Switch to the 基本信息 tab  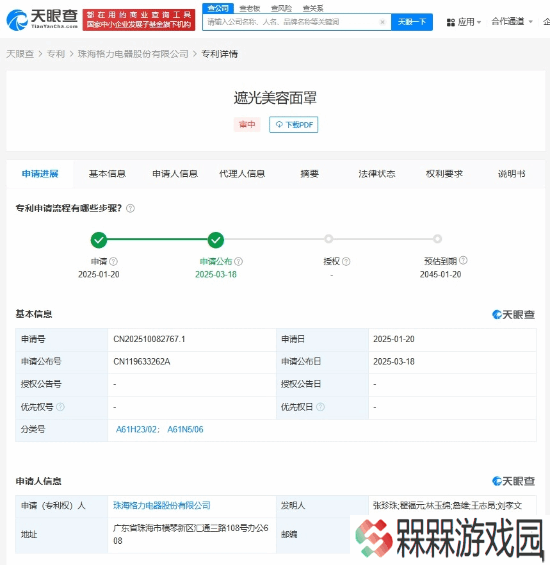107,174
